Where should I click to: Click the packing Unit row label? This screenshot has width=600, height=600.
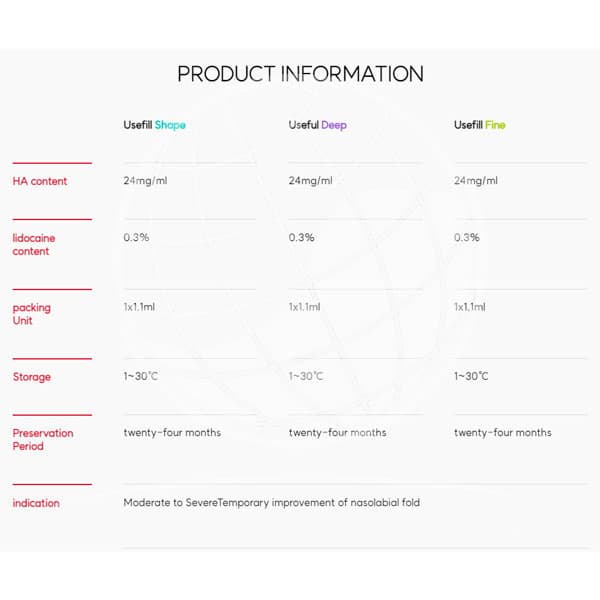[31, 314]
